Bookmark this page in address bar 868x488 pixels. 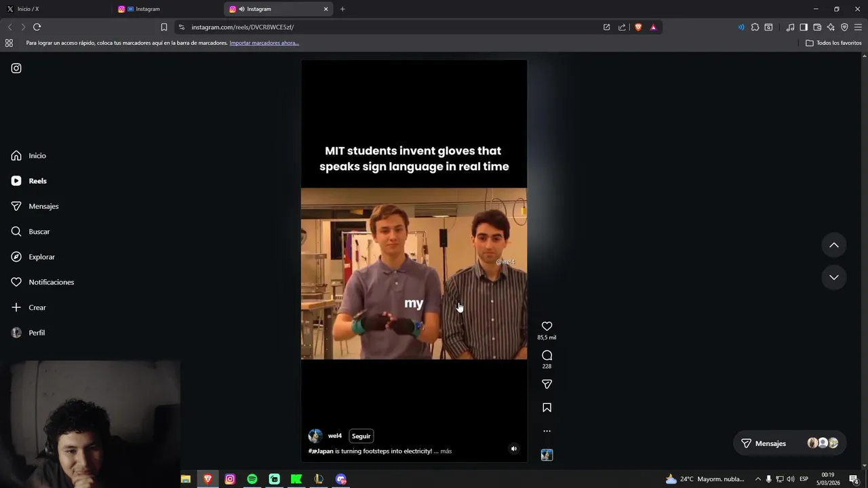pyautogui.click(x=164, y=27)
